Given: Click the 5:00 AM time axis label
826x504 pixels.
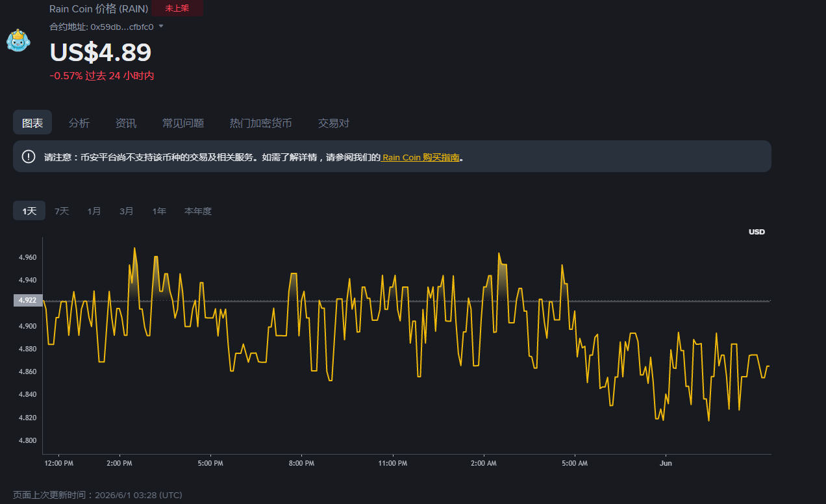Looking at the screenshot, I should [574, 463].
